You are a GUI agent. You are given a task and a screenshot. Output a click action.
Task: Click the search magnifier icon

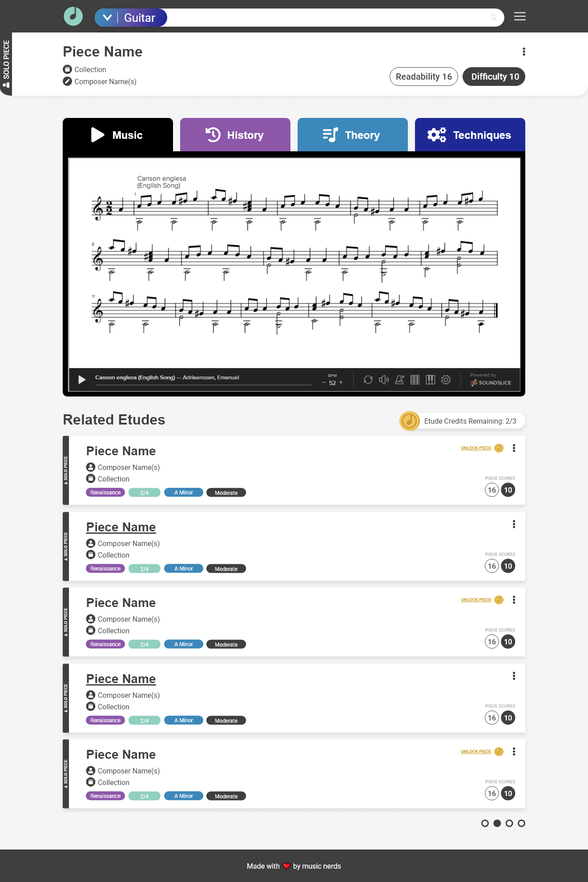pyautogui.click(x=493, y=18)
